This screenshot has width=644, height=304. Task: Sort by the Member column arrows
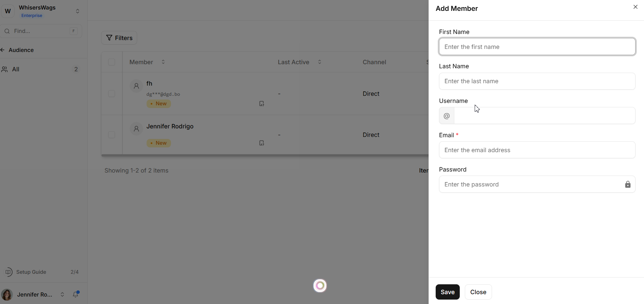[x=163, y=62]
